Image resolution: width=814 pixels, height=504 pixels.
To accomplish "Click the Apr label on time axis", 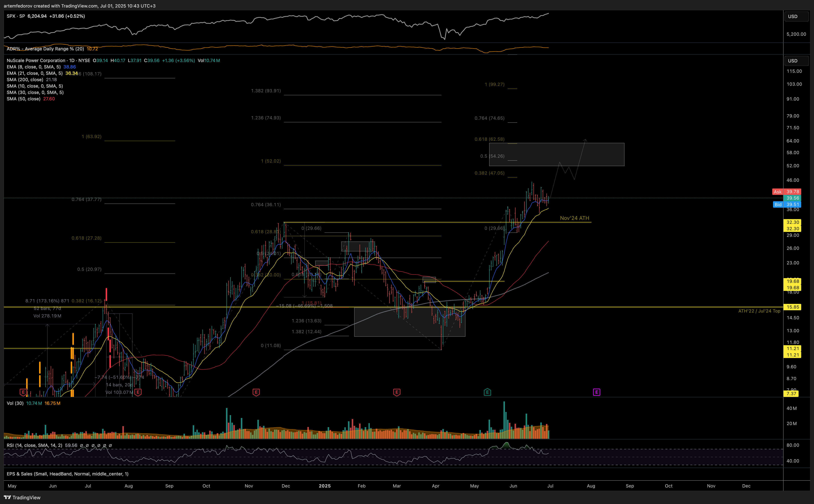I will coord(436,486).
